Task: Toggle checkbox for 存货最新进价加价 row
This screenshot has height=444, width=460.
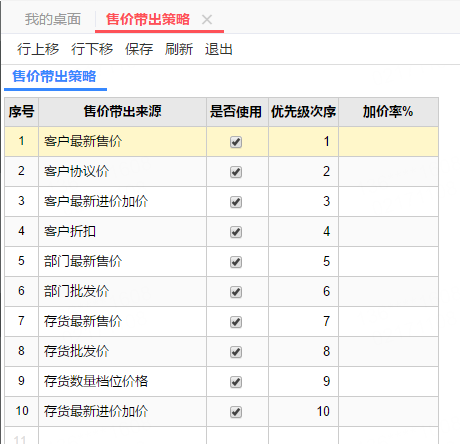Action: coord(236,412)
